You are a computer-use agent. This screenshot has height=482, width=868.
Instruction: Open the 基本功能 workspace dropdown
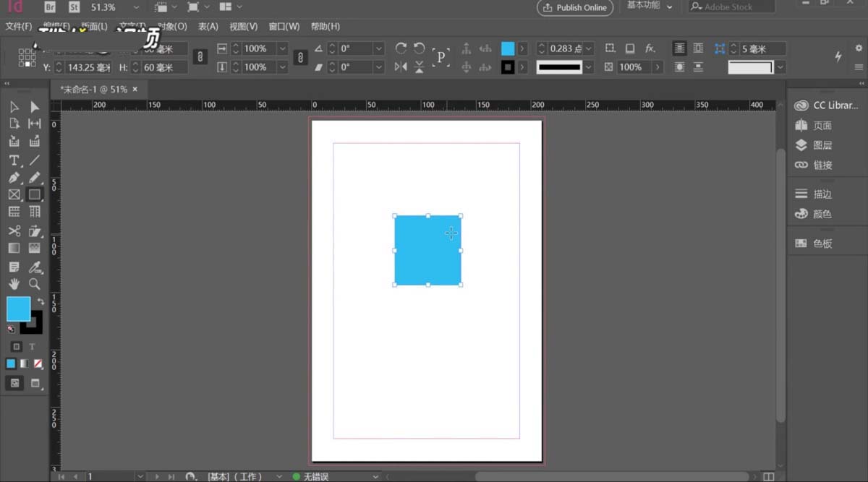649,6
